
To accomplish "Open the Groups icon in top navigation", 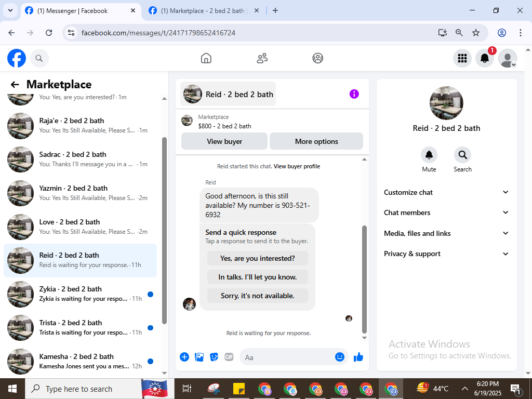I will coord(317,58).
